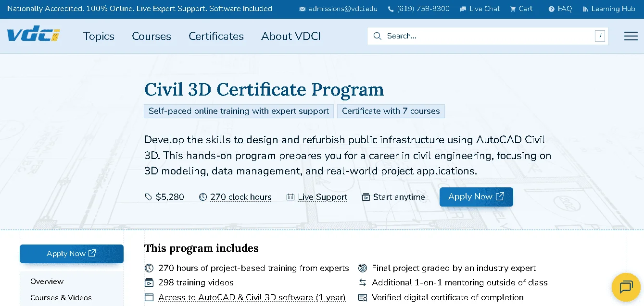The width and height of the screenshot is (644, 306).
Task: Click the clock icon beside 270 clock hours
Action: pyautogui.click(x=203, y=196)
